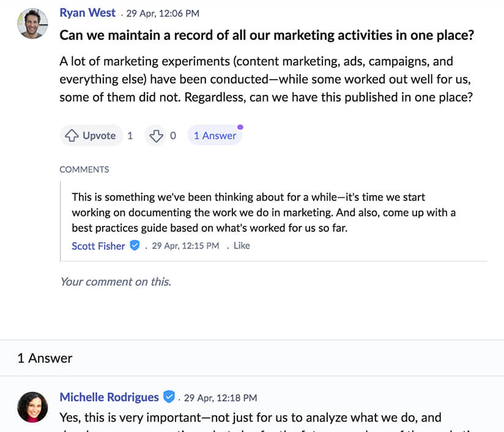Click the purple notification dot on Answer
Image resolution: width=504 pixels, height=432 pixels.
240,127
